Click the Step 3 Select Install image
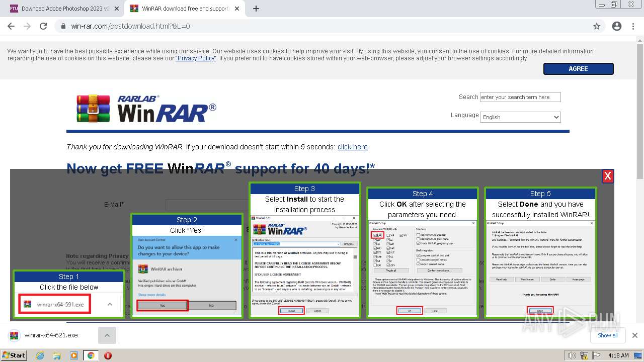 [x=304, y=250]
